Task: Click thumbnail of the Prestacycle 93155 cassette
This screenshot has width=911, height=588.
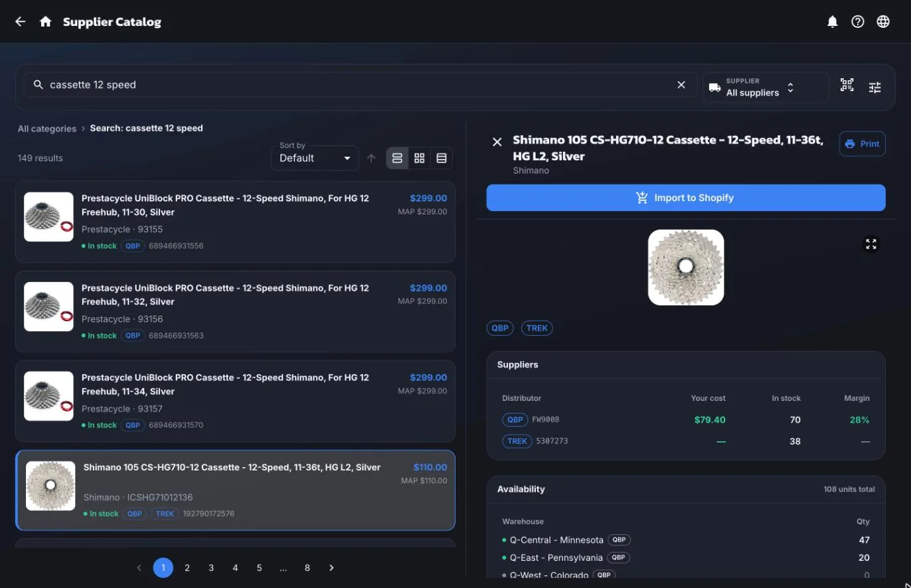Action: (x=48, y=217)
